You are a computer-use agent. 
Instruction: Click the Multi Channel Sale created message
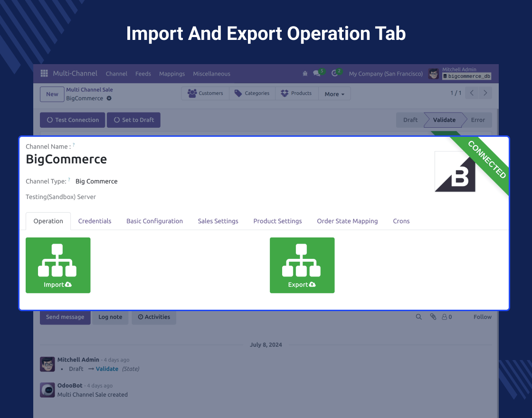click(92, 395)
